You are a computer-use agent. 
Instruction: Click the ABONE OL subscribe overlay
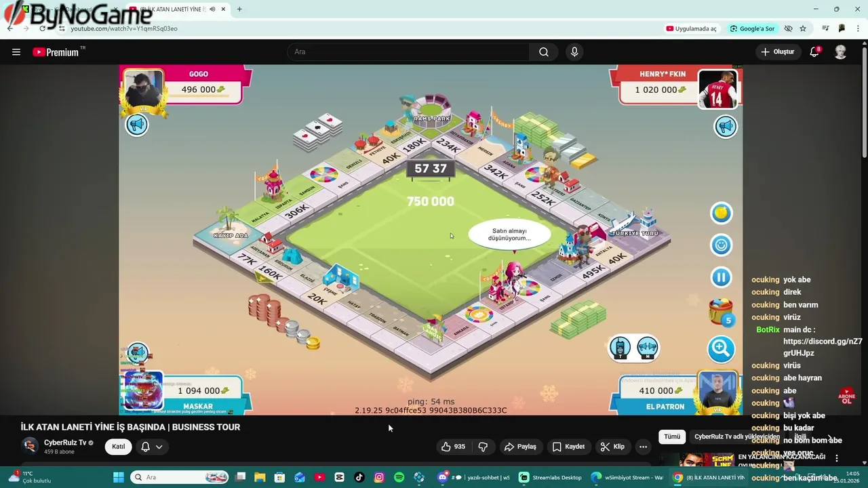(846, 396)
